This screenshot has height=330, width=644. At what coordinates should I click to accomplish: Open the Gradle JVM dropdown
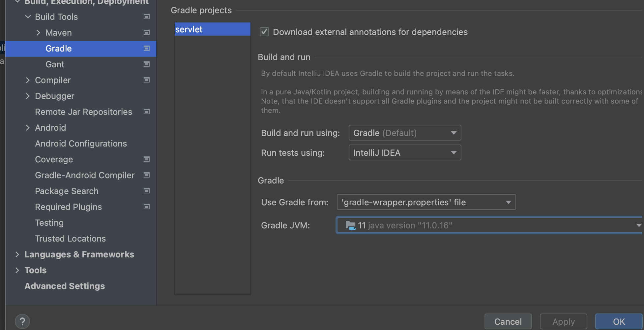click(490, 225)
